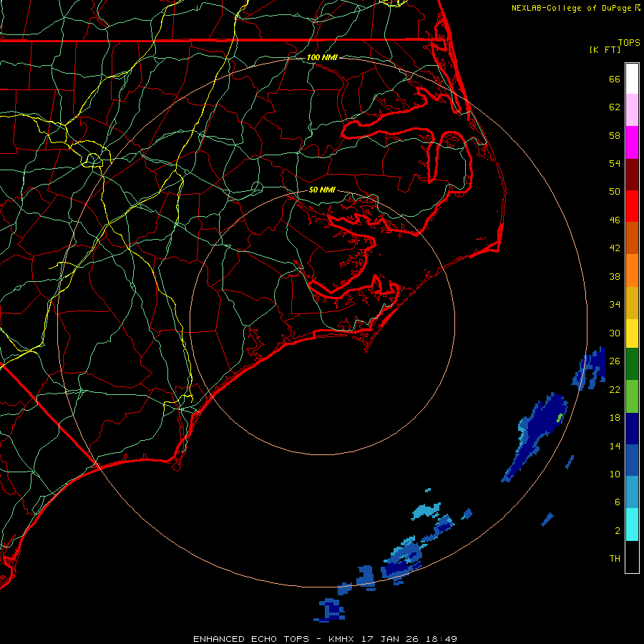644x644 pixels.
Task: Click the TOPS legend title
Action: [x=629, y=42]
